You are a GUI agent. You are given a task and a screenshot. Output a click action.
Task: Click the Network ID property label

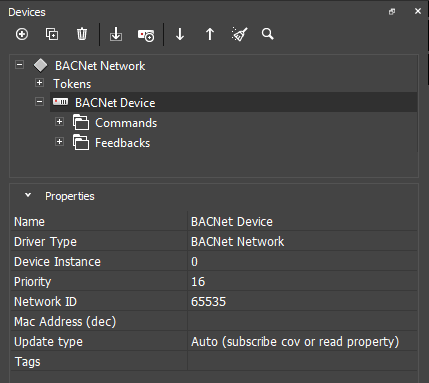45,302
